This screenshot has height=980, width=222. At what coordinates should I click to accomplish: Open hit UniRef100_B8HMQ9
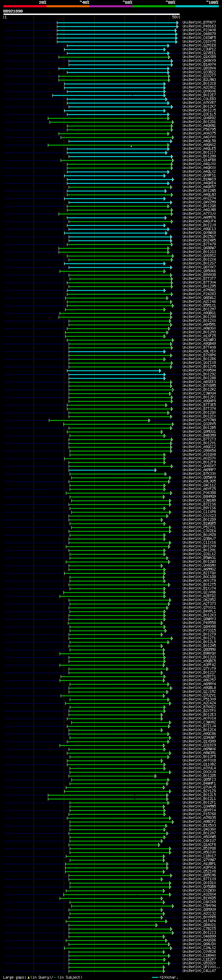[199, 496]
